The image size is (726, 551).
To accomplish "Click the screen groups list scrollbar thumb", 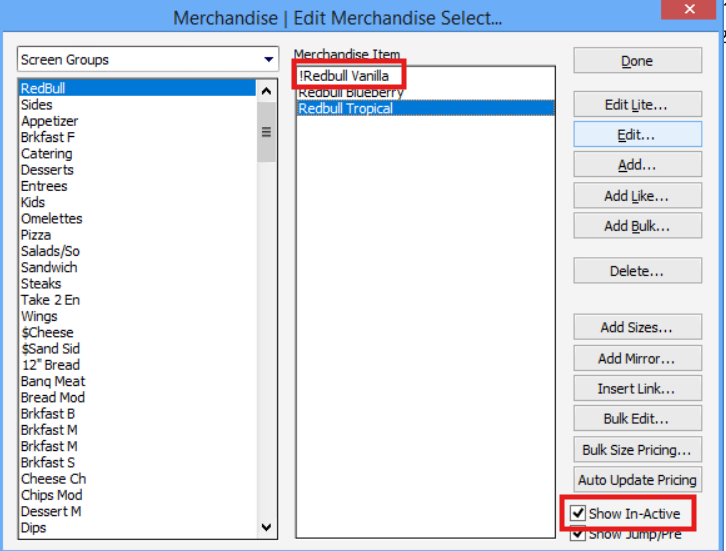I will [x=266, y=132].
